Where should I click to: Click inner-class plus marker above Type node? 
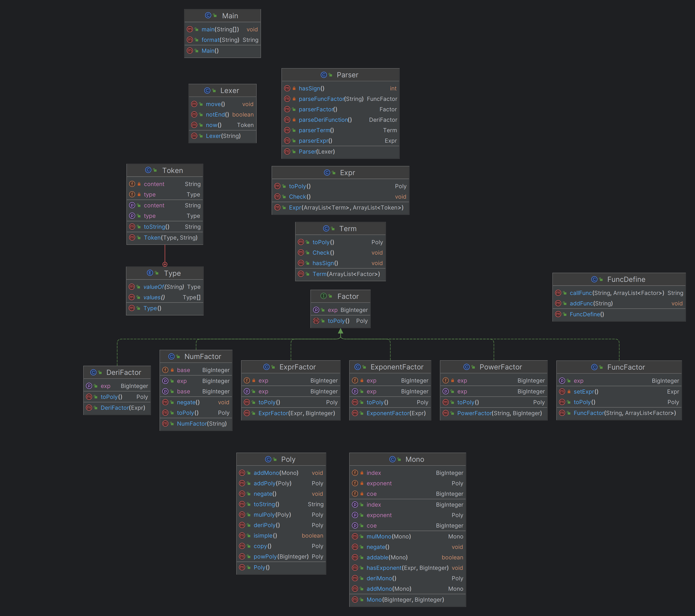[x=165, y=264]
